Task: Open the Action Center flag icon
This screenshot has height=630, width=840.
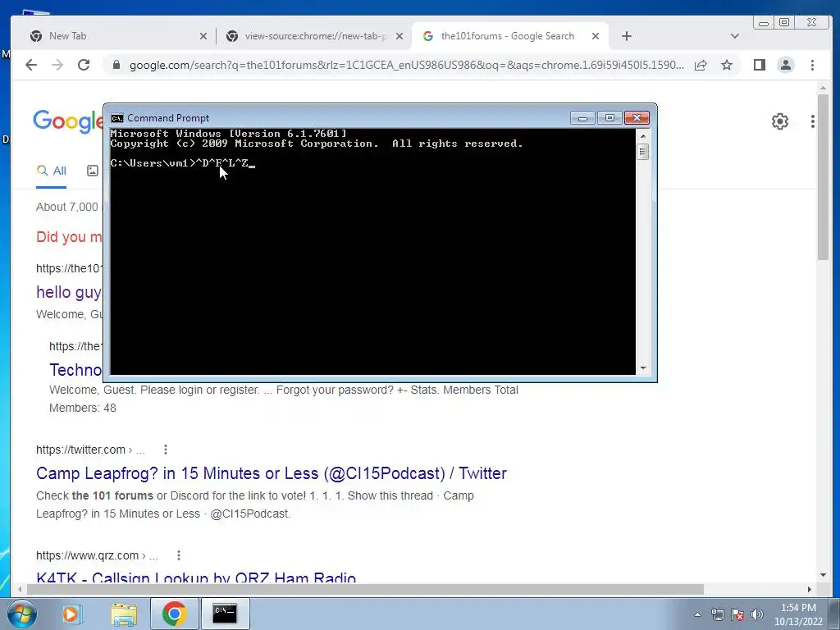Action: point(737,614)
